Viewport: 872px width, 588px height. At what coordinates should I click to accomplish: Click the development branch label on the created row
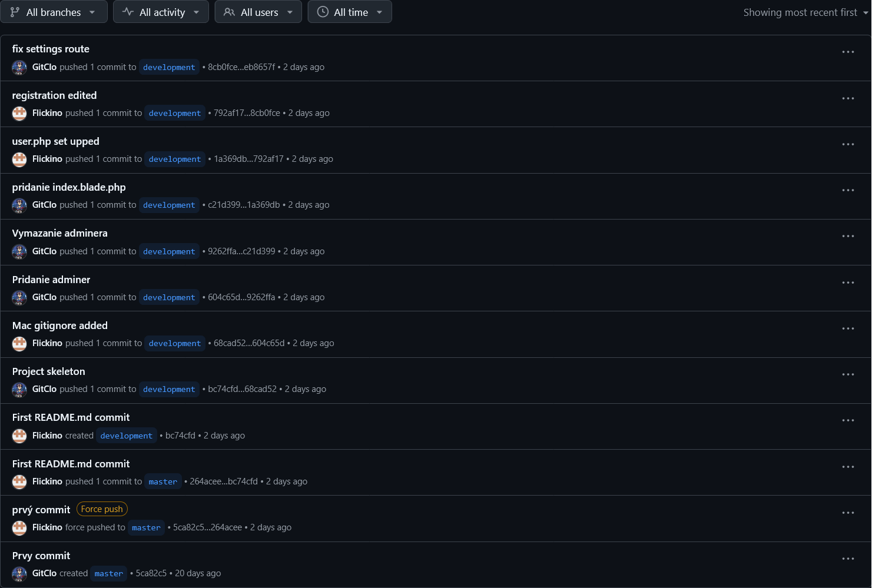click(127, 436)
